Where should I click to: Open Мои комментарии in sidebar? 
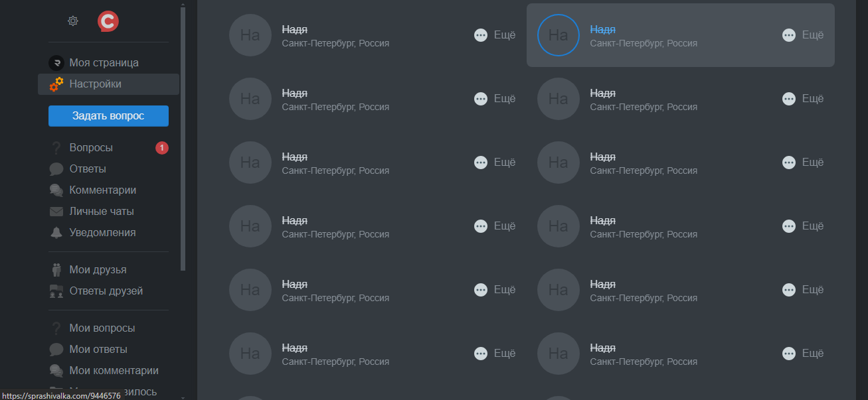114,370
